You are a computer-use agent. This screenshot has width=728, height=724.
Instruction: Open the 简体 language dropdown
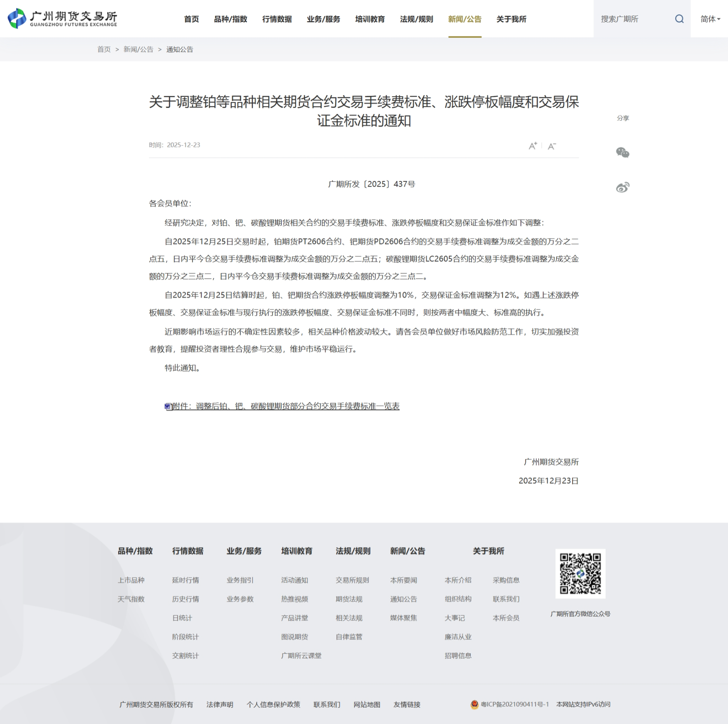tap(710, 19)
